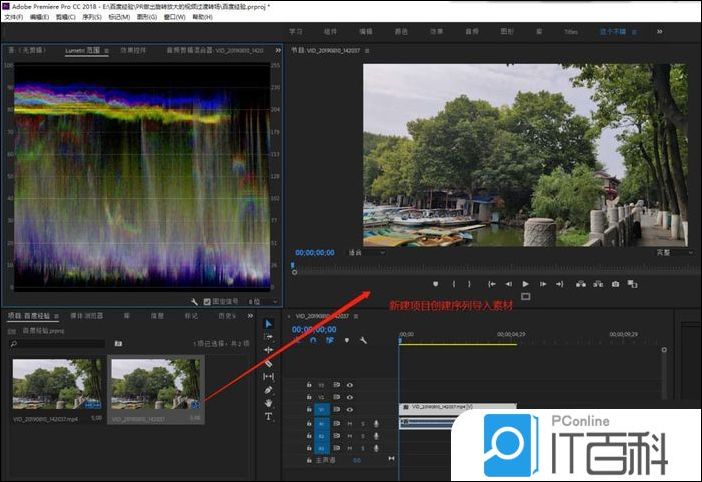Toggle the 固定信号 checkbox
This screenshot has width=702, height=482.
pos(207,300)
